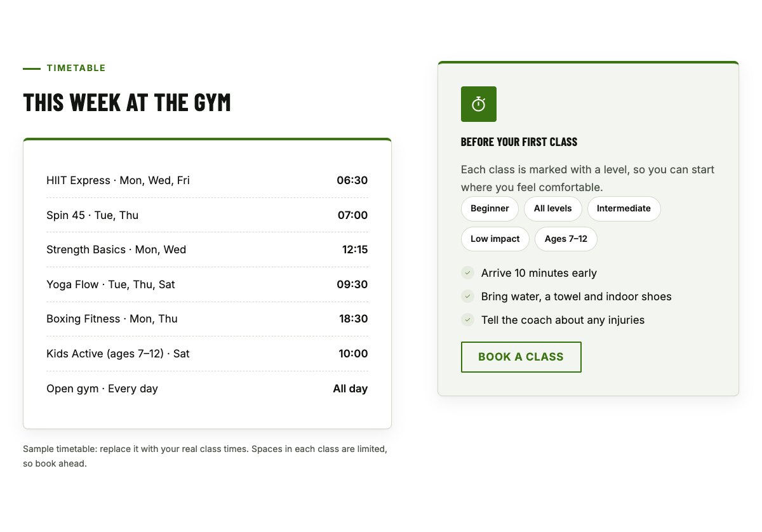
Task: Click the check icon beside Bring water
Action: [x=468, y=296]
